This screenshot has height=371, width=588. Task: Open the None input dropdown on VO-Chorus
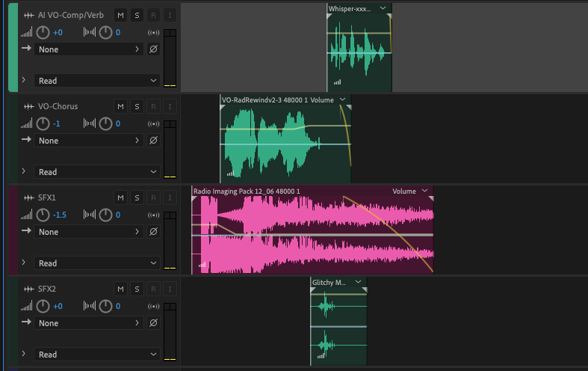(x=89, y=141)
